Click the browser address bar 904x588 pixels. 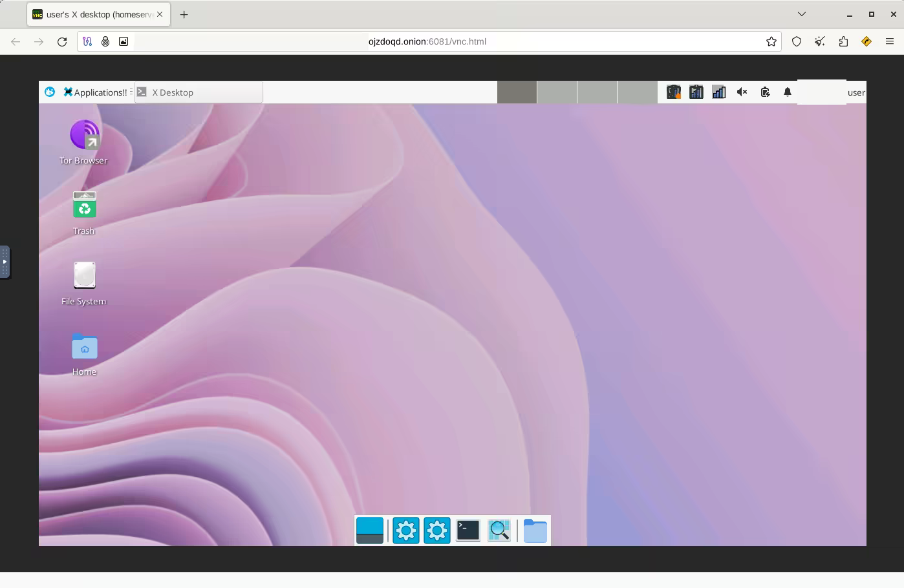pyautogui.click(x=427, y=41)
